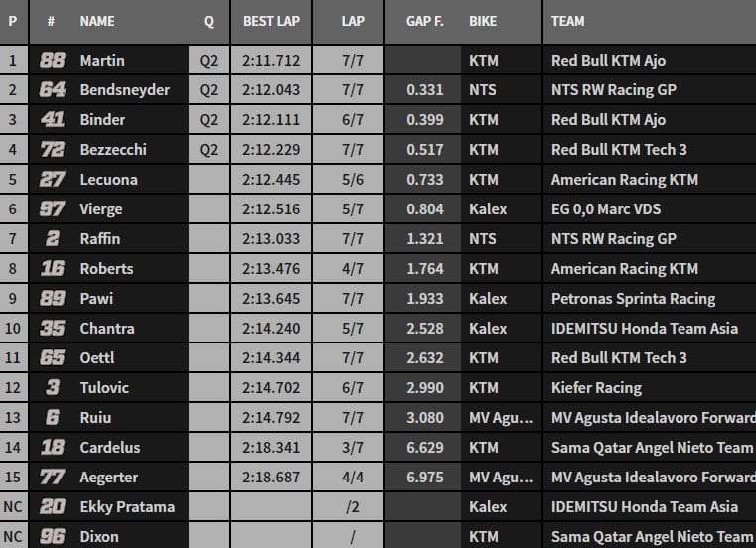Sort by the GAP F. column header
Viewport: 756px width, 548px height.
click(425, 21)
